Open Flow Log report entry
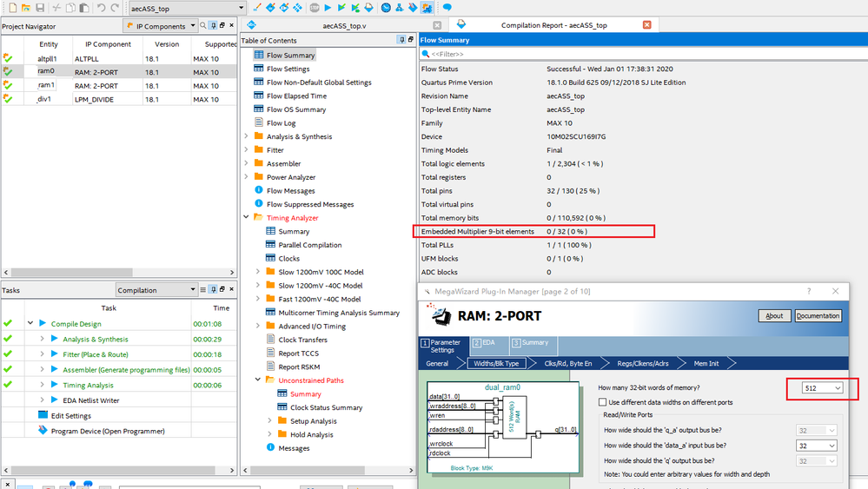This screenshot has height=489, width=868. coord(281,122)
